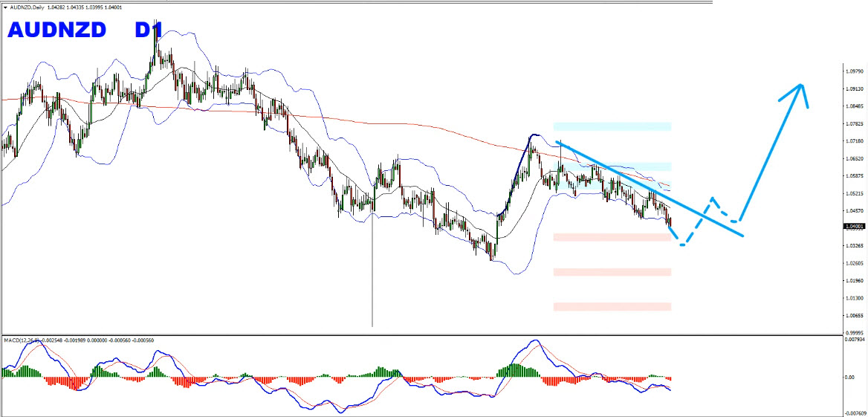Click the current price tag 1.04001
This screenshot has width=868, height=417.
(x=855, y=226)
